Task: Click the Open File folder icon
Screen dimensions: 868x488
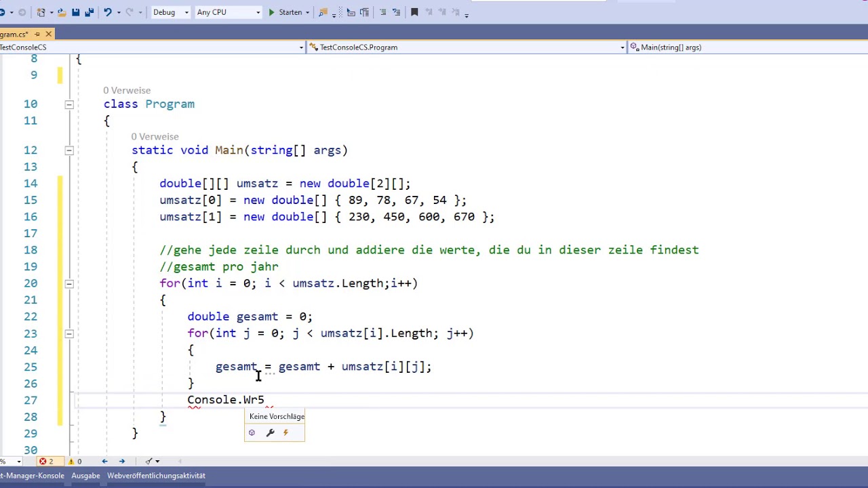Action: (x=62, y=12)
